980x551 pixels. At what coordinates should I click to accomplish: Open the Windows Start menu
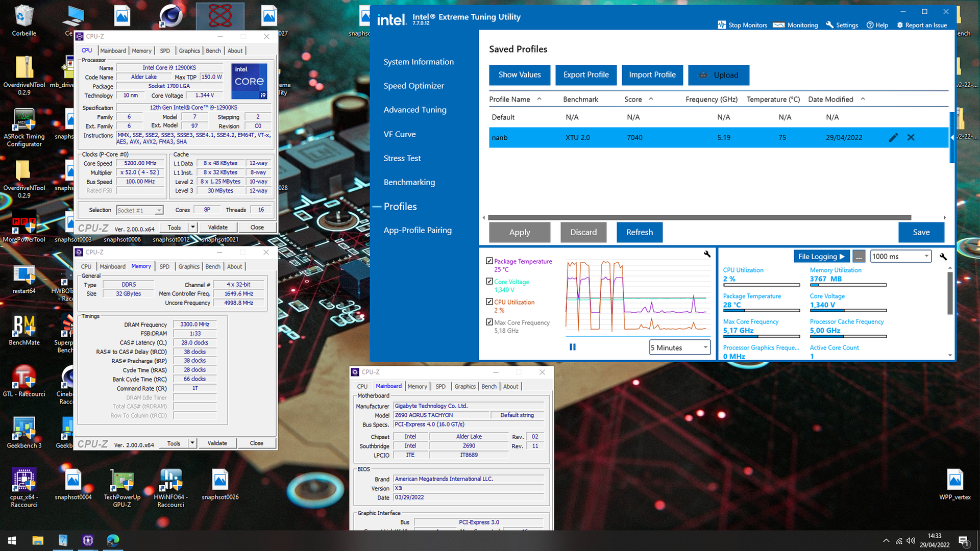tap(12, 540)
